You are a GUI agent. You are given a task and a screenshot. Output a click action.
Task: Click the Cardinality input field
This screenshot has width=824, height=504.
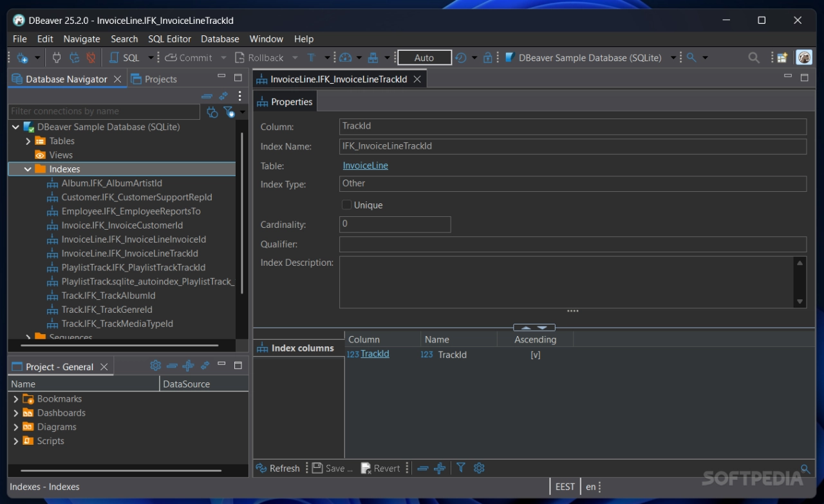[395, 224]
